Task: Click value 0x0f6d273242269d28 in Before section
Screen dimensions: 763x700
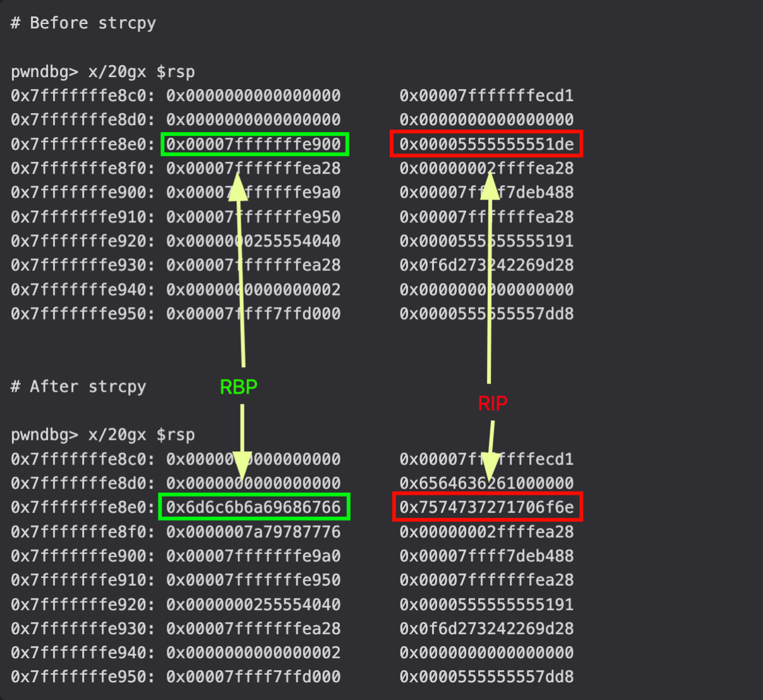Action: click(487, 265)
